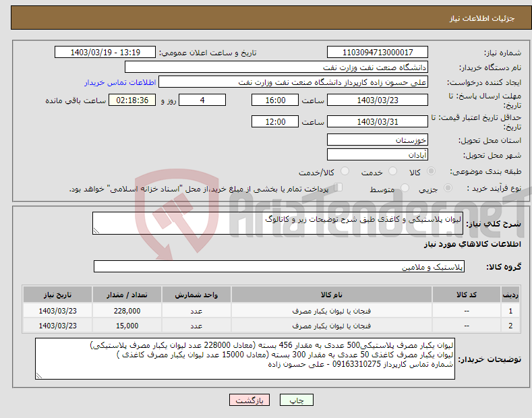Click the response deadline date 1403/03/23 field
532x418 pixels.
tap(378, 100)
